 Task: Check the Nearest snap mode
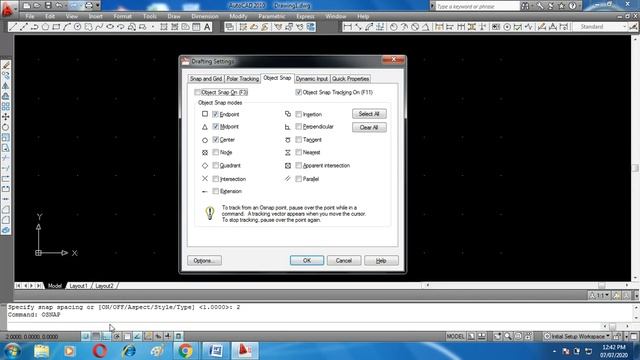(x=298, y=152)
